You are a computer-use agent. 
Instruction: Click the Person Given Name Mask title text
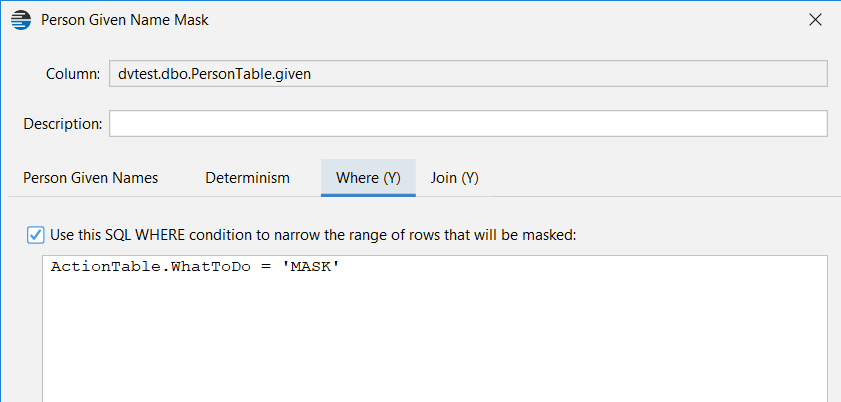tap(125, 20)
